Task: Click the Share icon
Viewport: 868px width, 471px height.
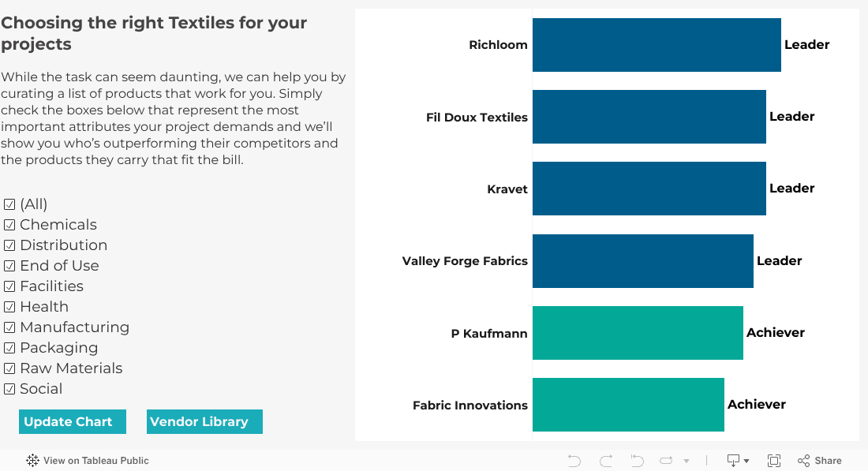Action: click(819, 461)
